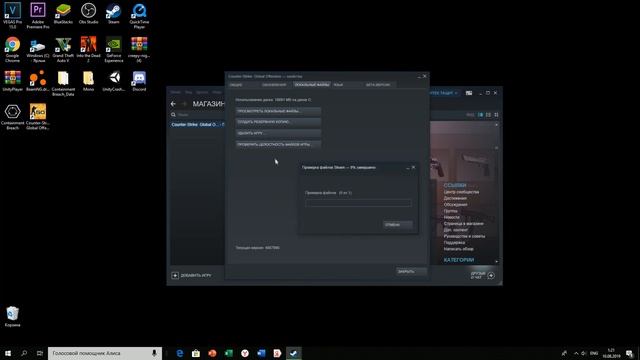Click Просмотреть локальные файлы button
Viewport: 640px width, 360px height.
[x=278, y=111]
